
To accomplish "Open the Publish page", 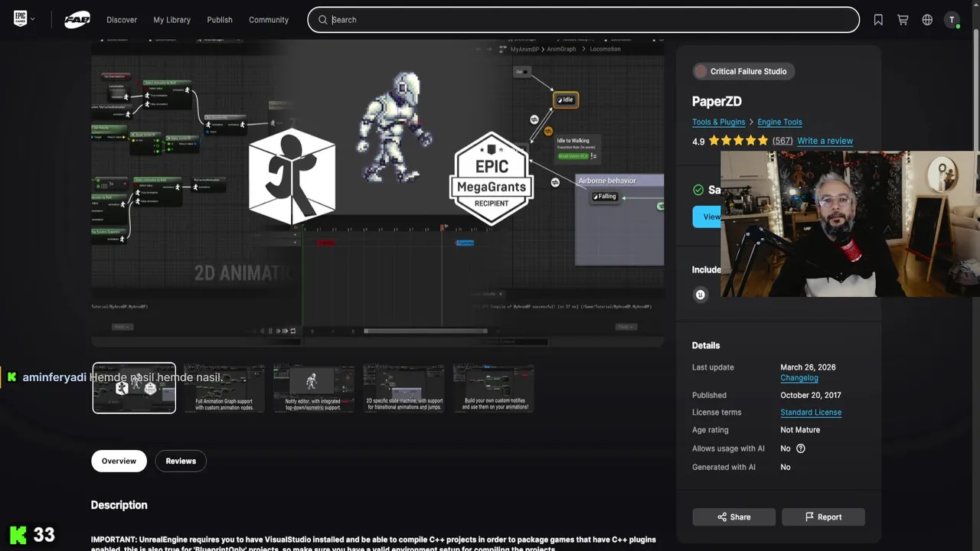I will tap(220, 20).
